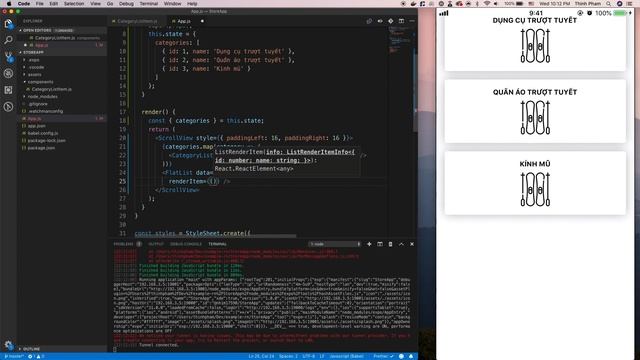This screenshot has width=640, height=360.
Task: Open the Terminal menu
Action: (x=149, y=4)
